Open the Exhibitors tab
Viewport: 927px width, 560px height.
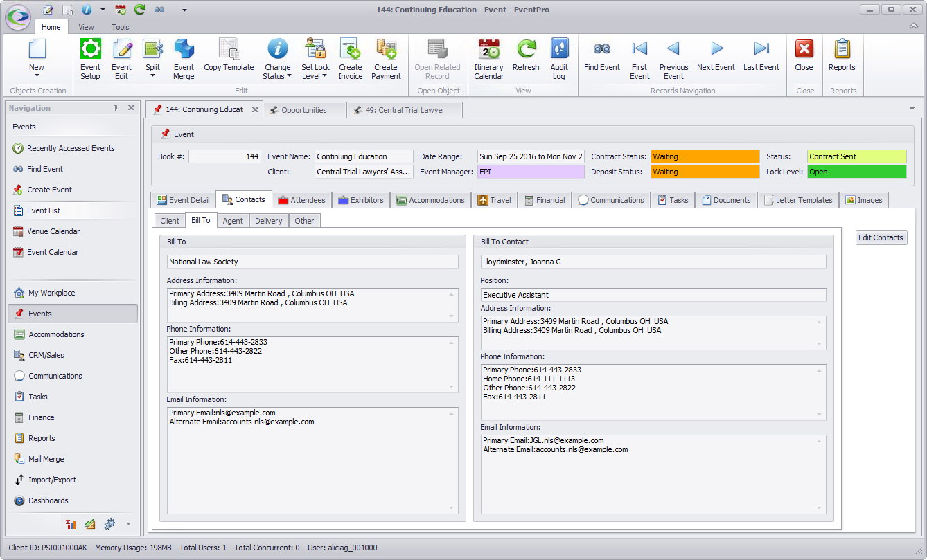[x=360, y=200]
